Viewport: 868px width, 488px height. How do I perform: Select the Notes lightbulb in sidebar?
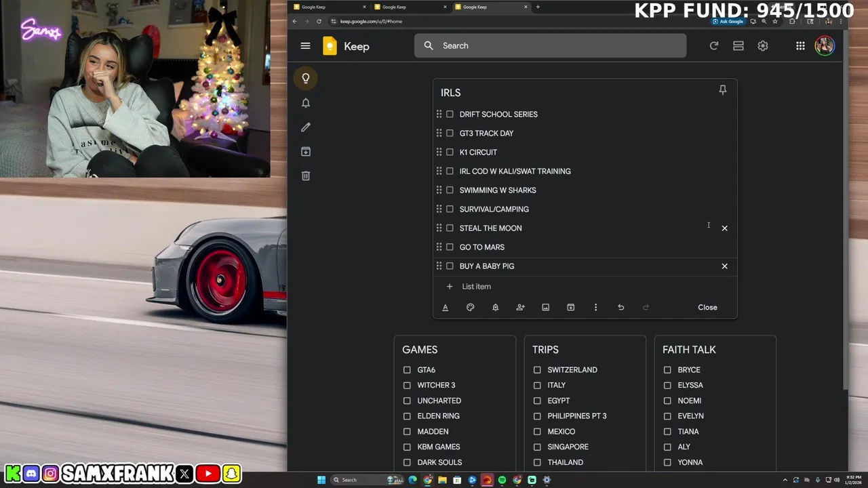tap(306, 78)
